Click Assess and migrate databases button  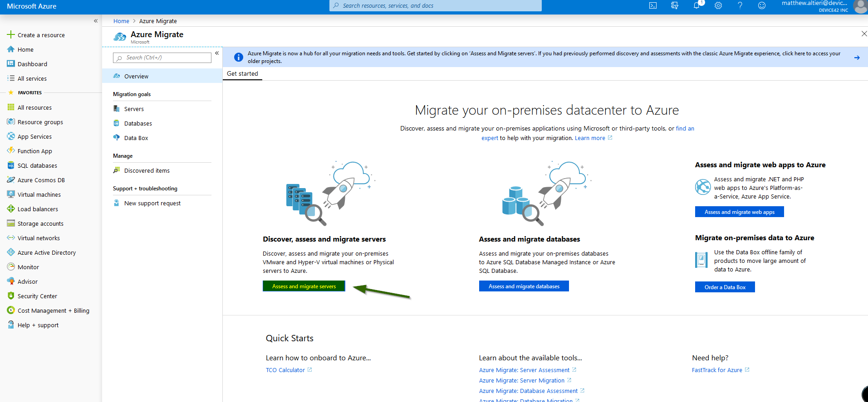tap(524, 286)
